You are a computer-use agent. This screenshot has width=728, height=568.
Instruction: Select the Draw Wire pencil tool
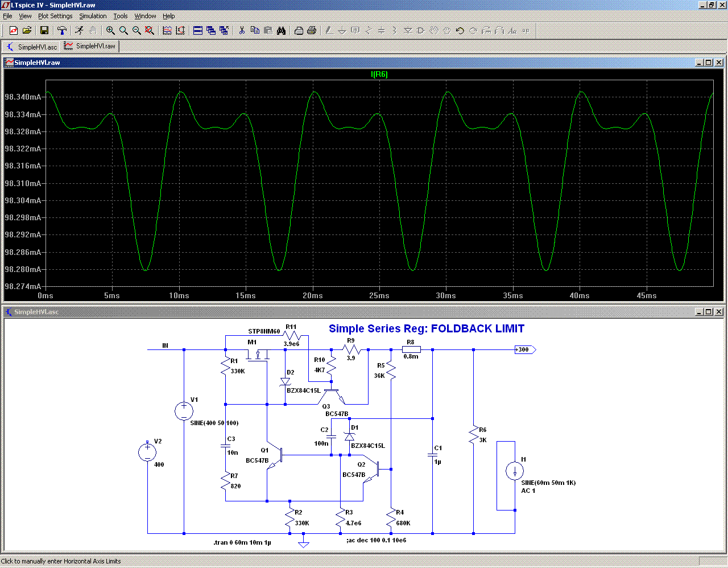pos(329,30)
